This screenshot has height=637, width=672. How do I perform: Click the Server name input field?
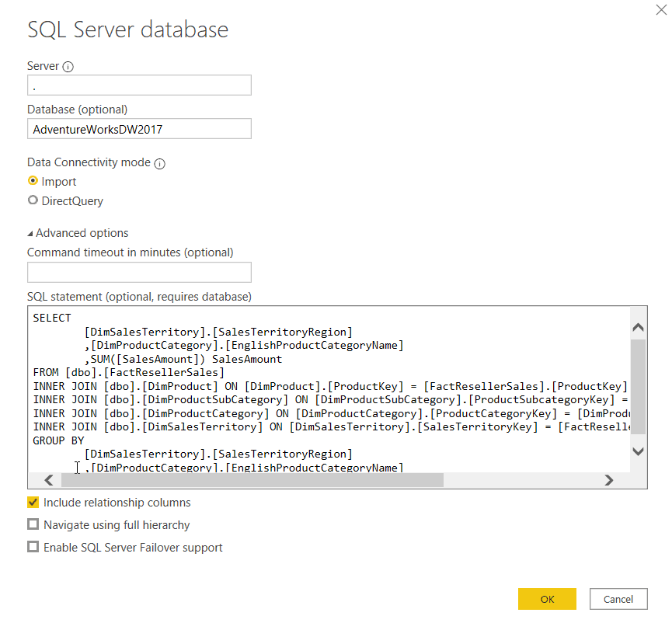(139, 85)
